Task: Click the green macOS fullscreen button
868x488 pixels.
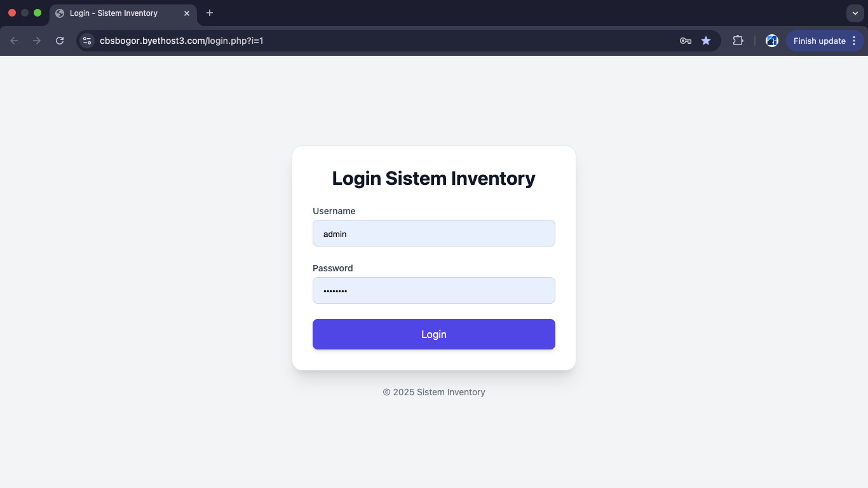Action: tap(37, 13)
